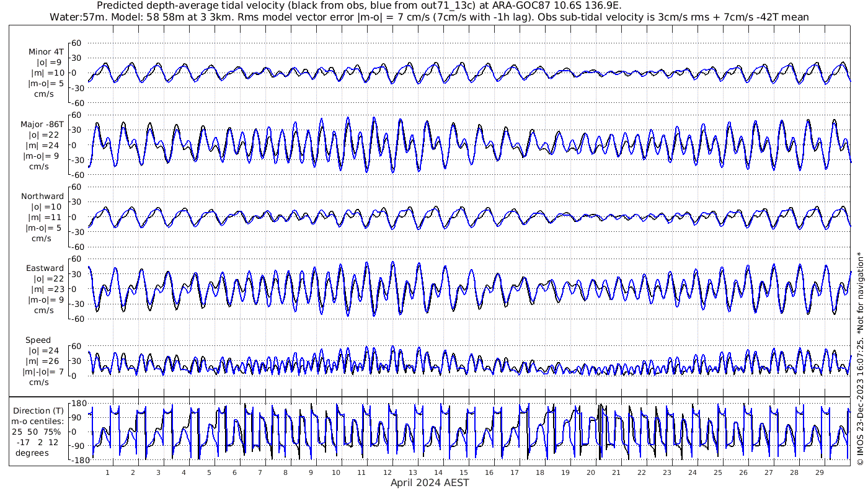Click '|m|-|o|= 7' under Speed
This screenshot has height=496, width=868.
(44, 371)
